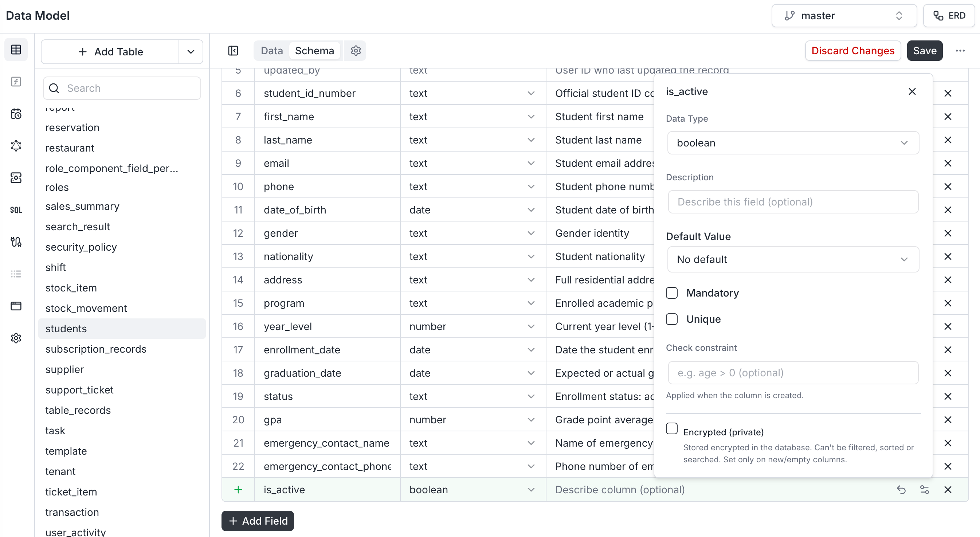Open the SQL editor icon
980x537 pixels.
pyautogui.click(x=16, y=210)
